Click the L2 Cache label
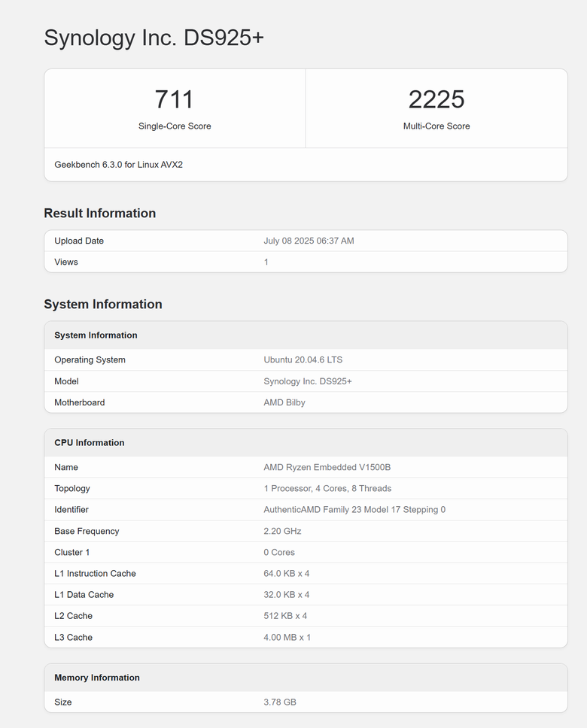The height and width of the screenshot is (728, 587). pyautogui.click(x=74, y=616)
